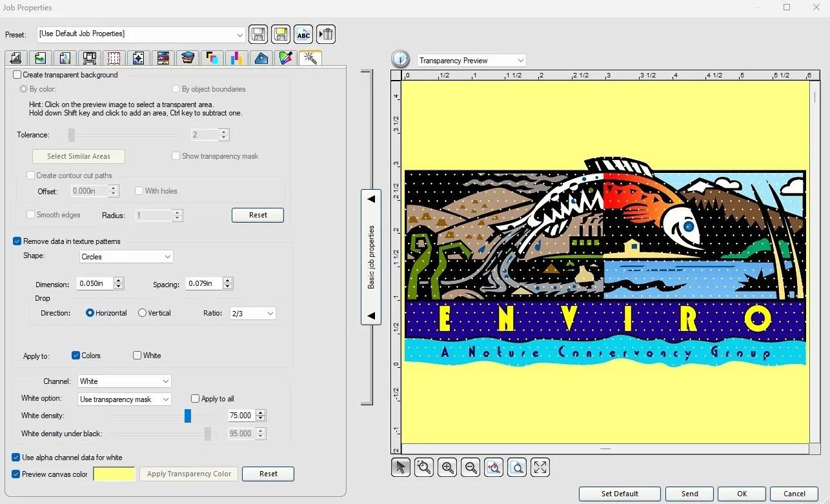Click the zoom in magnifier icon

click(x=447, y=467)
